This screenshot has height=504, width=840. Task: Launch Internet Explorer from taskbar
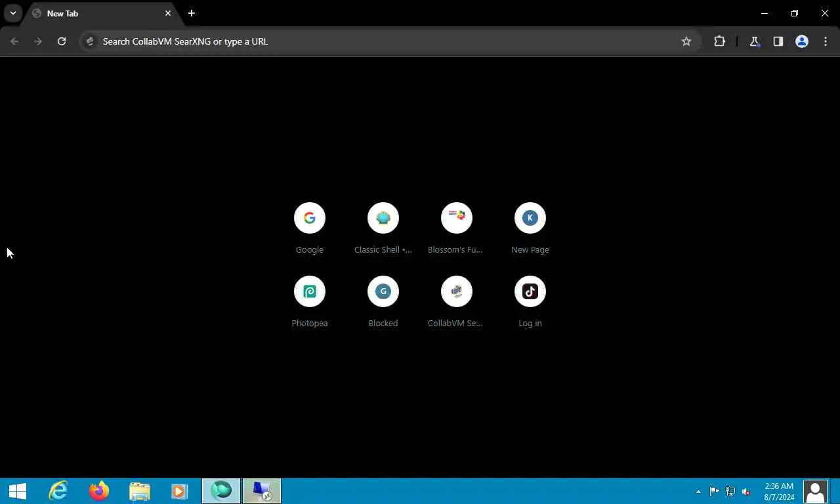point(59,491)
